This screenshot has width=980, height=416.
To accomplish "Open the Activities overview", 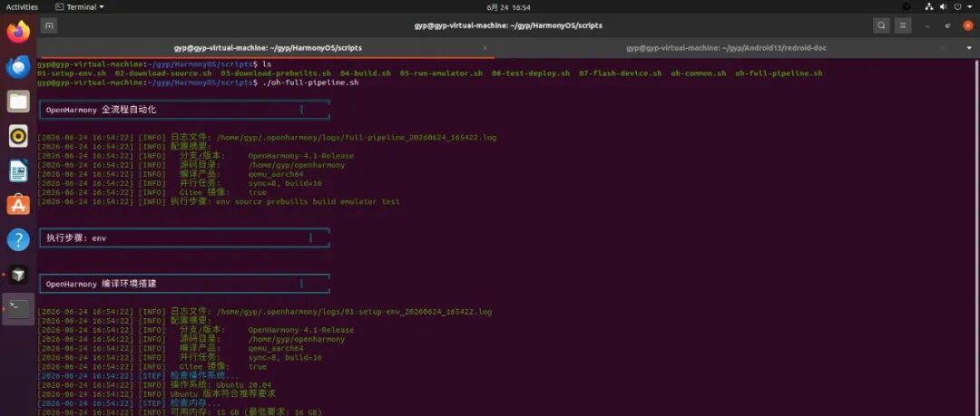I will click(22, 7).
